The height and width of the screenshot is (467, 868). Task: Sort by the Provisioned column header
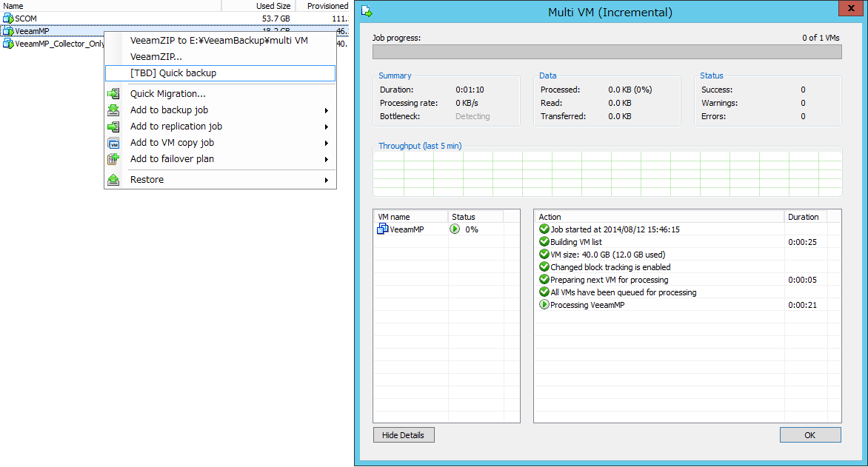coord(322,6)
